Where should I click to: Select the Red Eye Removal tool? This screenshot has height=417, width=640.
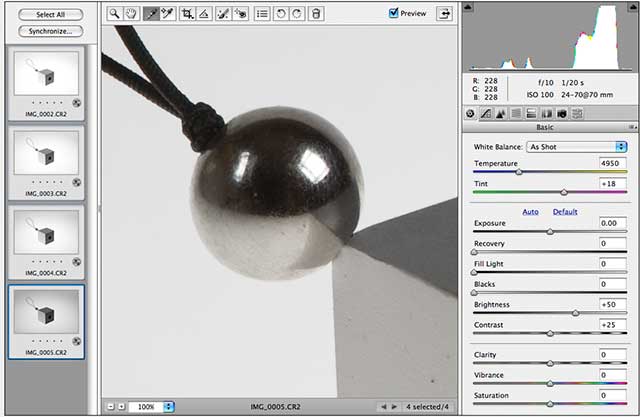pyautogui.click(x=240, y=14)
